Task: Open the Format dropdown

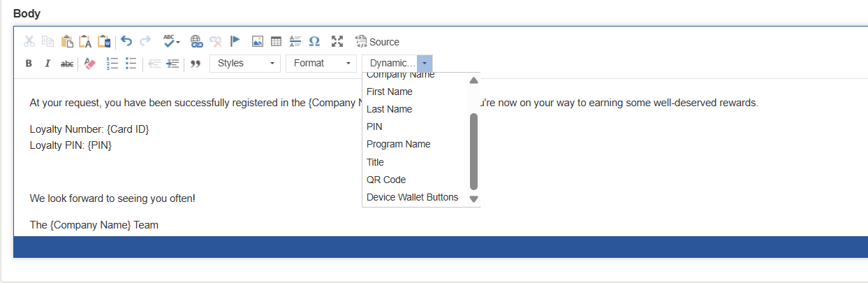Action: pos(321,64)
